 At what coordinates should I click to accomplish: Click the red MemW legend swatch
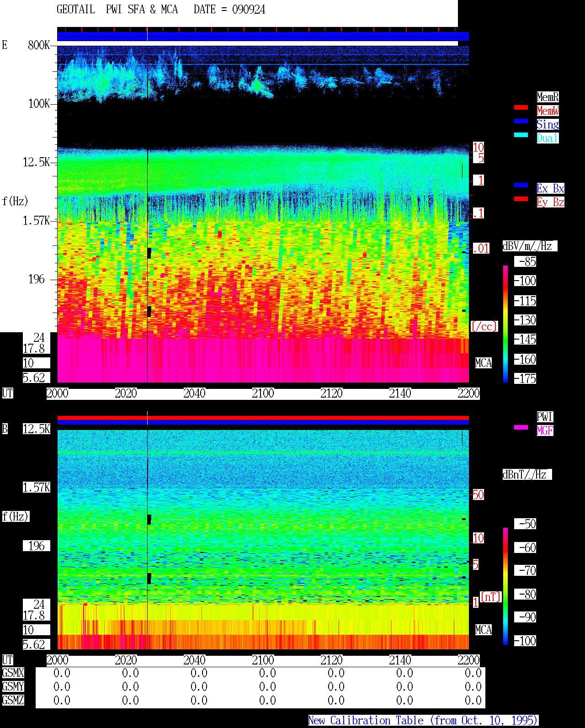point(521,107)
